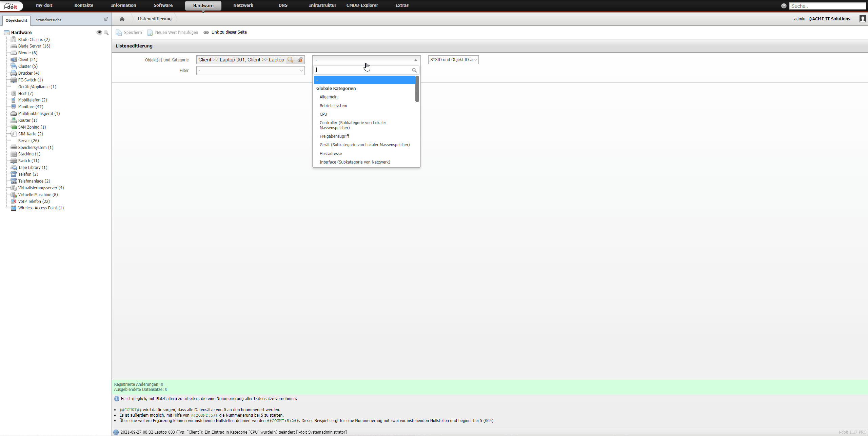Open the Geräte/Appliance (1) tree entry
This screenshot has height=436, width=868.
[x=37, y=87]
